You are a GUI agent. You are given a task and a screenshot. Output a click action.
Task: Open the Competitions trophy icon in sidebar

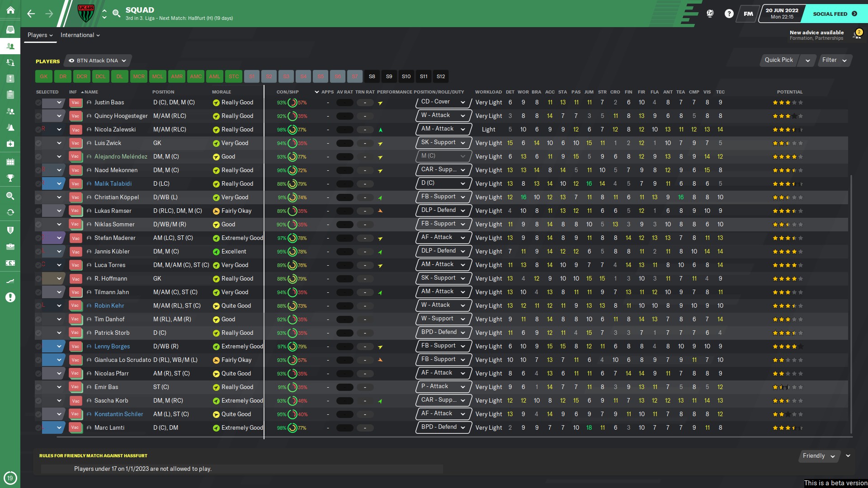[10, 178]
